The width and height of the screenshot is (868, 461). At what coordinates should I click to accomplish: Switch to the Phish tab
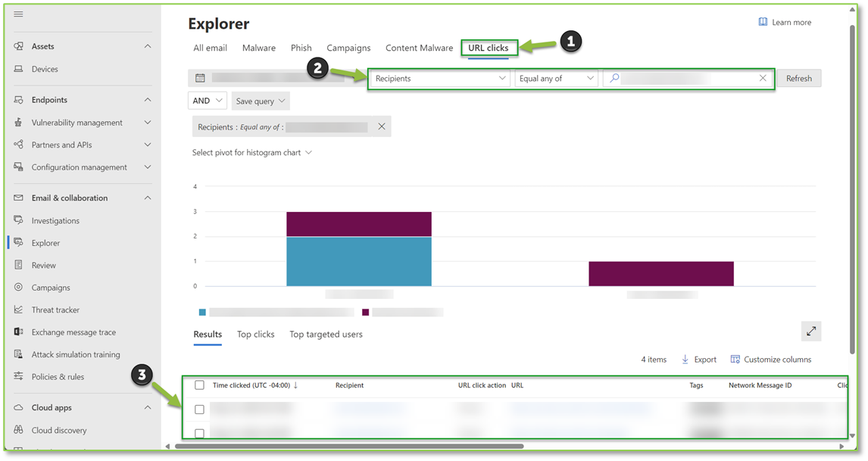tap(301, 48)
